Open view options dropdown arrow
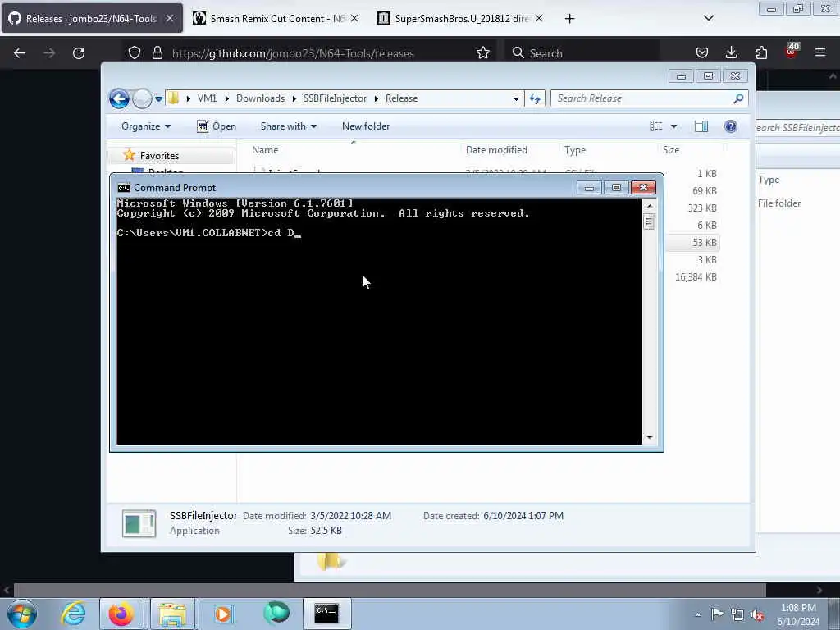 tap(674, 126)
